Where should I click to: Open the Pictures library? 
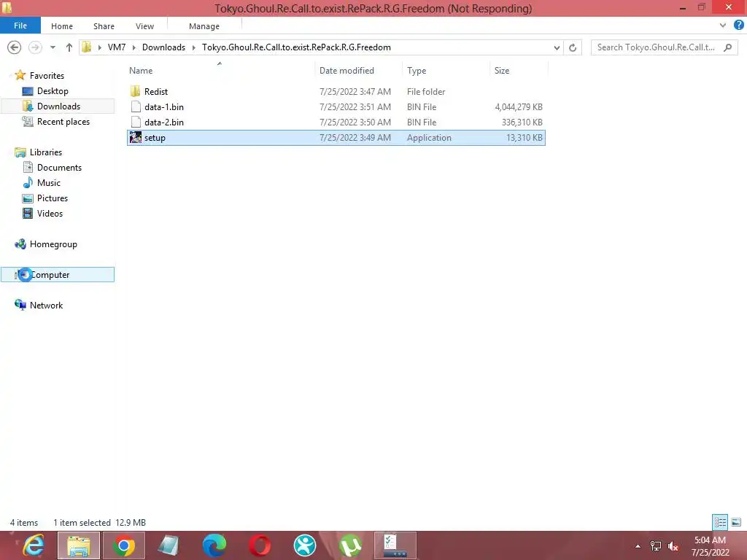(53, 198)
